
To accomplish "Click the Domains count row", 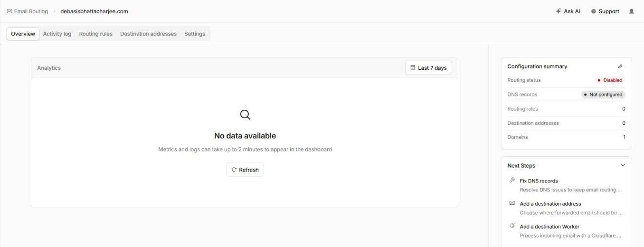I will click(x=566, y=137).
